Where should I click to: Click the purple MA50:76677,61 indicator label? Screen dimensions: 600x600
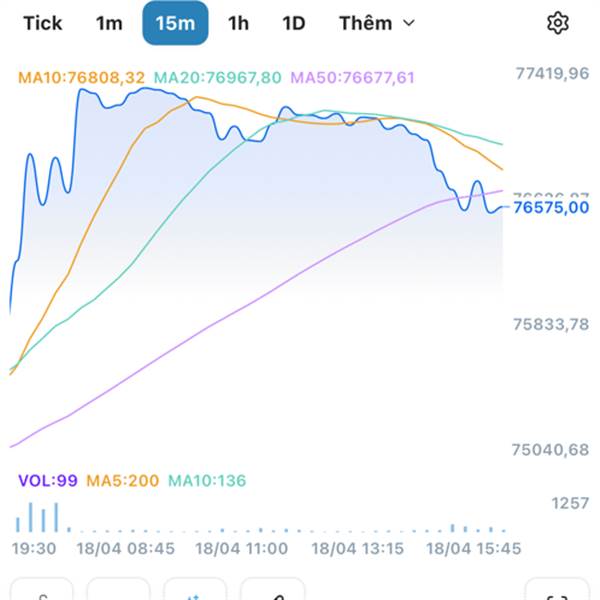[x=351, y=77]
